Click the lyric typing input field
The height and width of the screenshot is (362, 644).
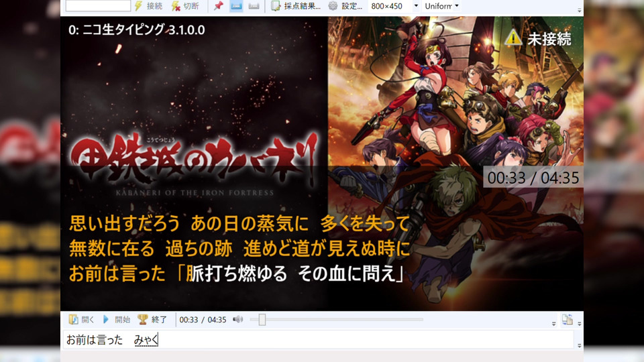click(318, 340)
